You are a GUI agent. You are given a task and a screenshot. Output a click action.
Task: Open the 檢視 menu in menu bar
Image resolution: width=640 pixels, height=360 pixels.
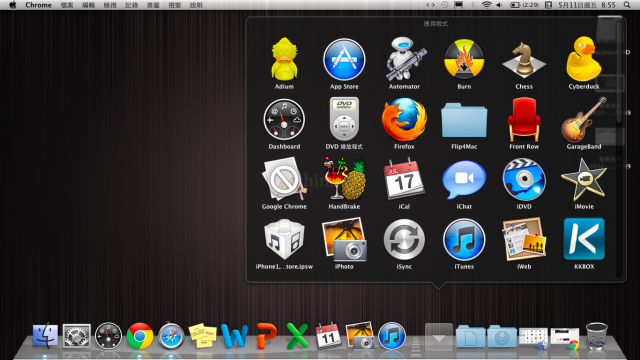pyautogui.click(x=110, y=5)
